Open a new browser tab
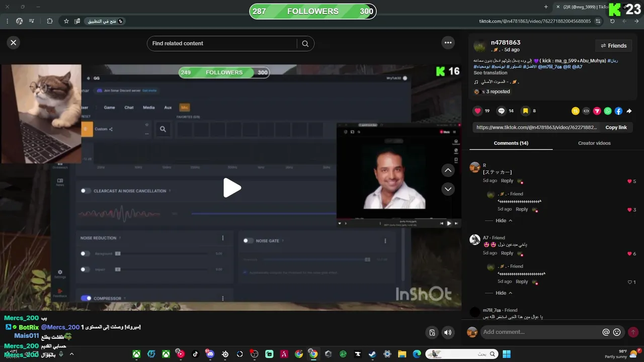This screenshot has width=644, height=362. pyautogui.click(x=546, y=7)
